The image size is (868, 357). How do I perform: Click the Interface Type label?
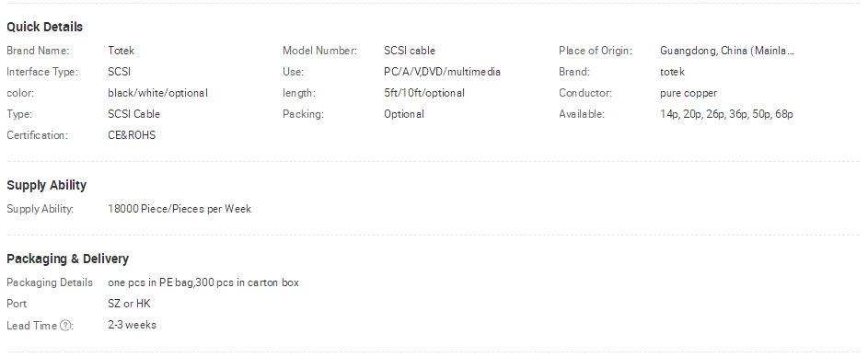point(42,72)
